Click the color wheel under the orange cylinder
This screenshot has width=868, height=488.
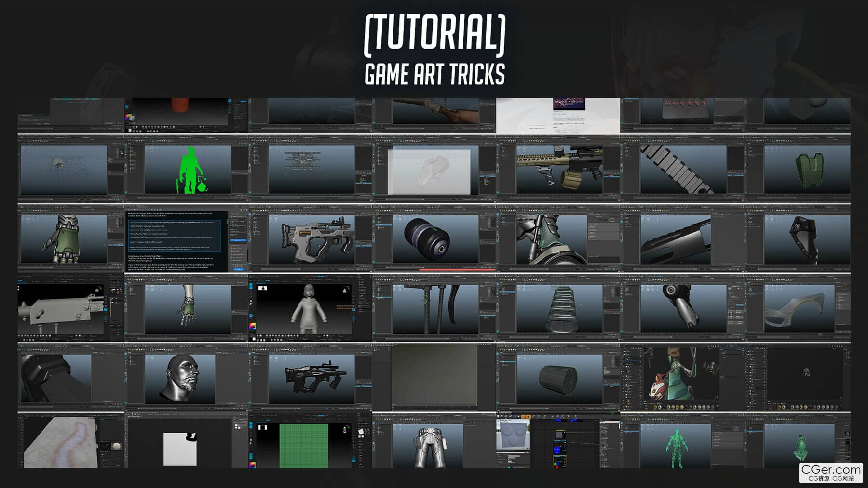pyautogui.click(x=129, y=117)
